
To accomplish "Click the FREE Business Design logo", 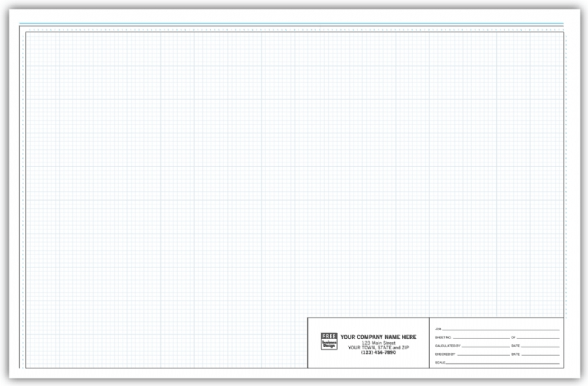I will [329, 341].
